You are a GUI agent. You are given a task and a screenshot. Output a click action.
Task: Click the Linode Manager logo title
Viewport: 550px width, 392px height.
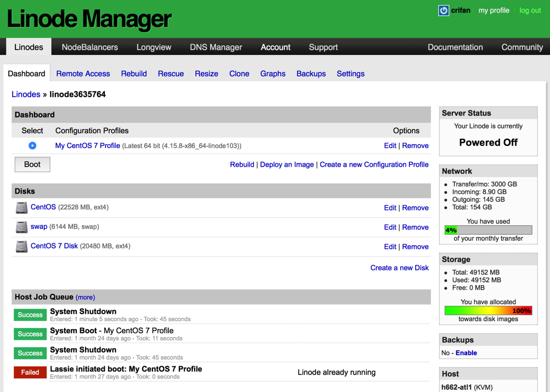[89, 19]
